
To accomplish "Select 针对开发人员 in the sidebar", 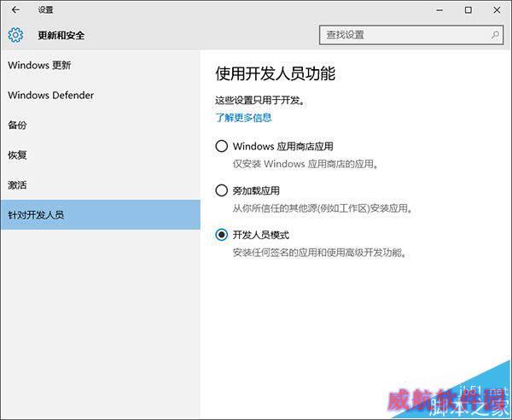I will pos(100,214).
